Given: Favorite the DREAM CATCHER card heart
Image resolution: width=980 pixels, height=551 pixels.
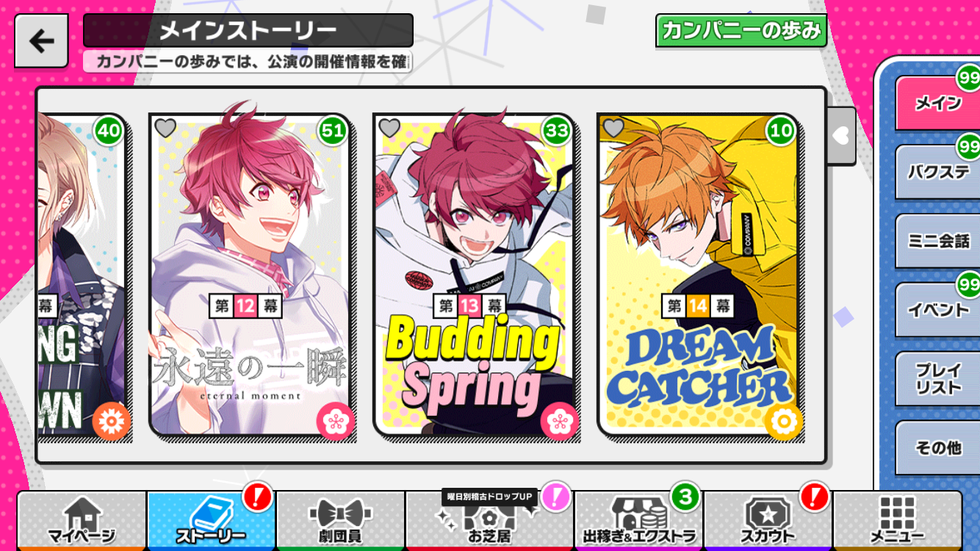Looking at the screenshot, I should click(x=613, y=129).
